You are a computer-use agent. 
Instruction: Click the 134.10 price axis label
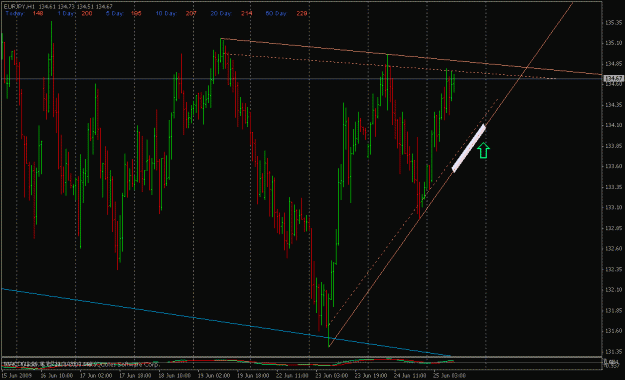coord(614,125)
